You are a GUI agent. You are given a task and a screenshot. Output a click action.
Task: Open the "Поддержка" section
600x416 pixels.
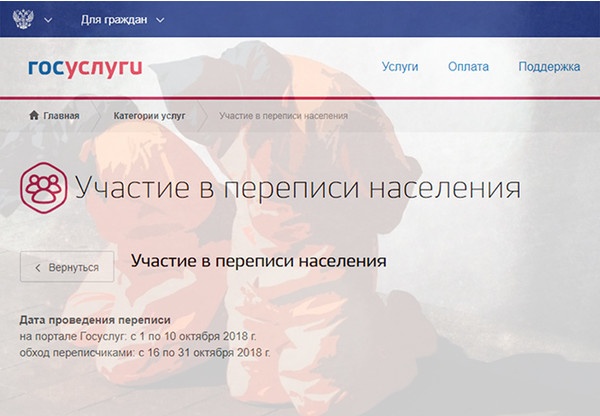(549, 67)
